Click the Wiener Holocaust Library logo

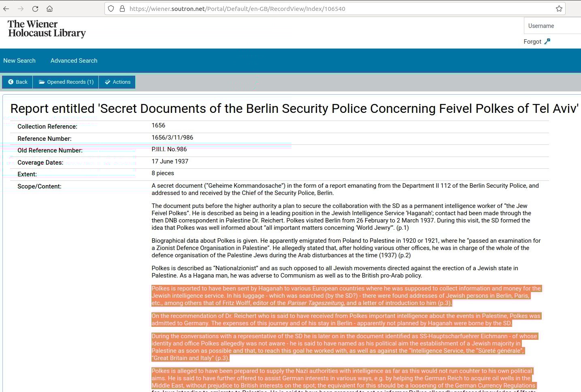click(47, 29)
